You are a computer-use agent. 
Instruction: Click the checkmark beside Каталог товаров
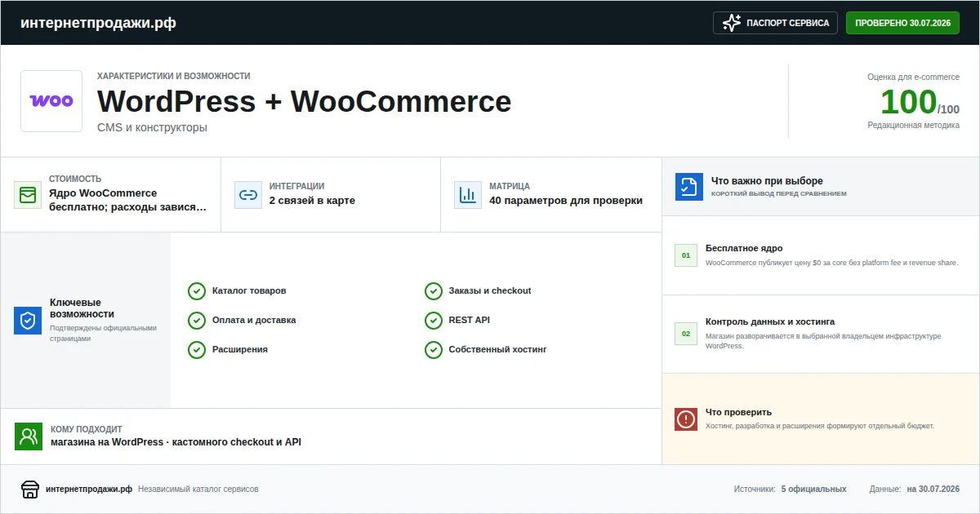(197, 291)
